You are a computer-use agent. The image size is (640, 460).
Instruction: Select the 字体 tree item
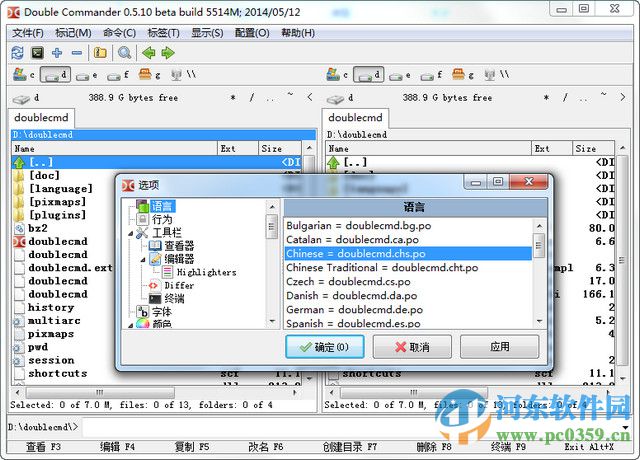click(x=162, y=312)
